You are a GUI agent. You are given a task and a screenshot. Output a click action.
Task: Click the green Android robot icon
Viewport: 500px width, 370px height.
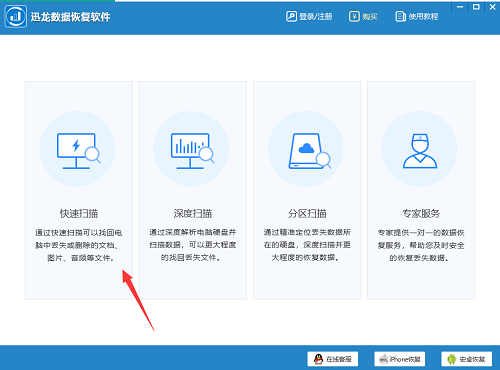click(x=452, y=359)
